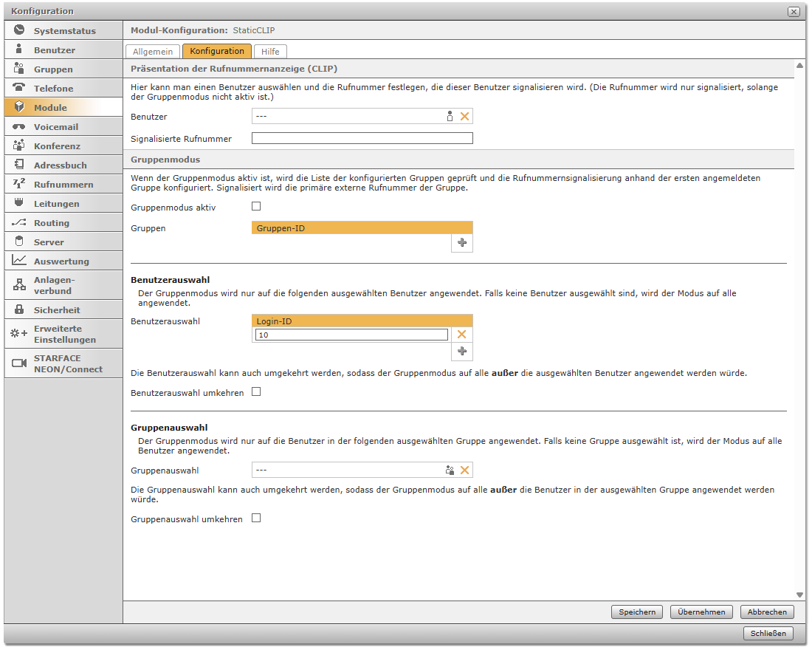Clear the Gruppenauswahl field with orange X
This screenshot has width=812, height=650.
pyautogui.click(x=464, y=470)
